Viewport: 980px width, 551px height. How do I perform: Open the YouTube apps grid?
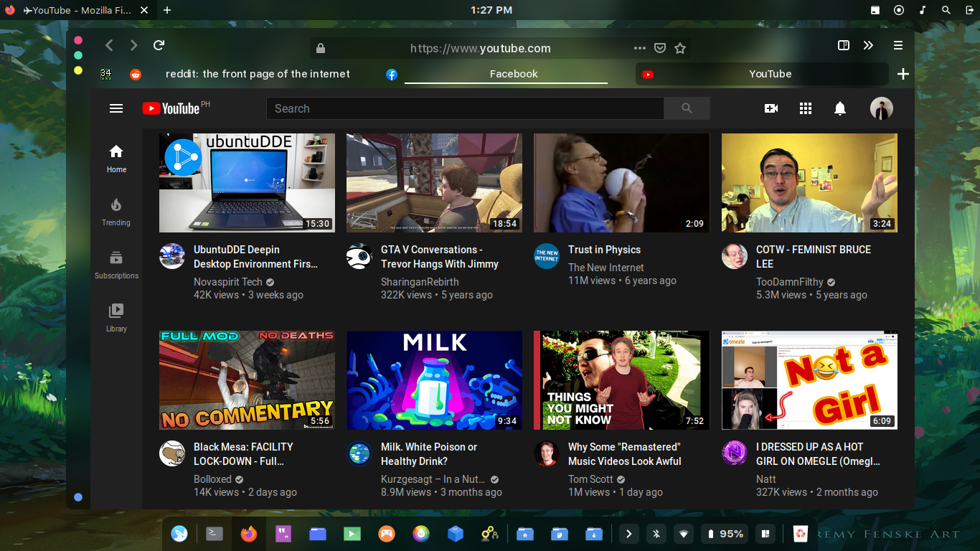tap(806, 108)
